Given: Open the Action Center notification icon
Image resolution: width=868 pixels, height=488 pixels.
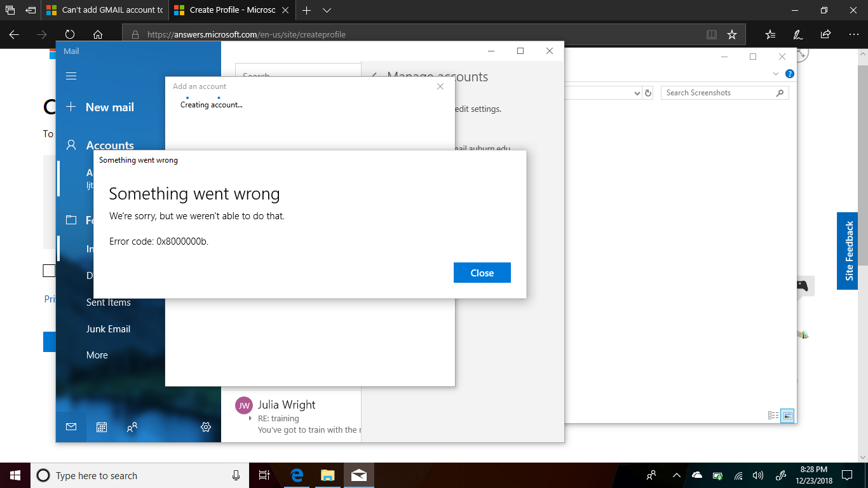Looking at the screenshot, I should [847, 475].
